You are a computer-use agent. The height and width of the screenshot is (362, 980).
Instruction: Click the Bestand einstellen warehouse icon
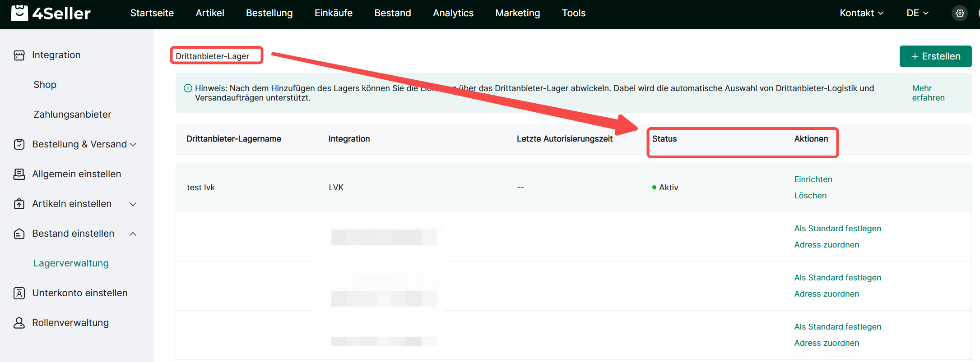(x=19, y=234)
